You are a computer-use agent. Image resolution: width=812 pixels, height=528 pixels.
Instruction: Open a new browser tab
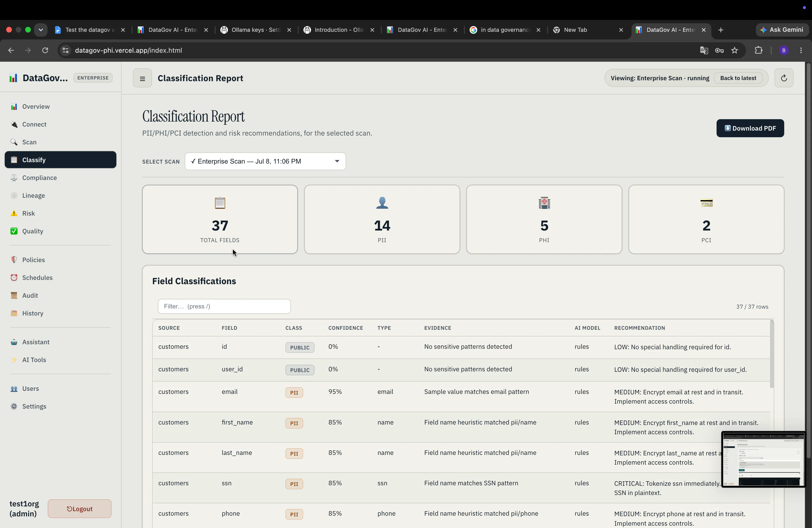click(721, 30)
